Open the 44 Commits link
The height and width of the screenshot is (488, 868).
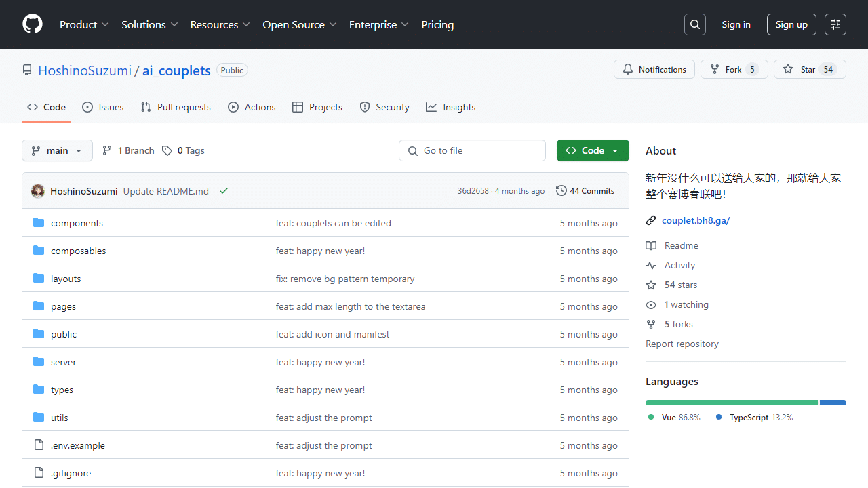(585, 191)
